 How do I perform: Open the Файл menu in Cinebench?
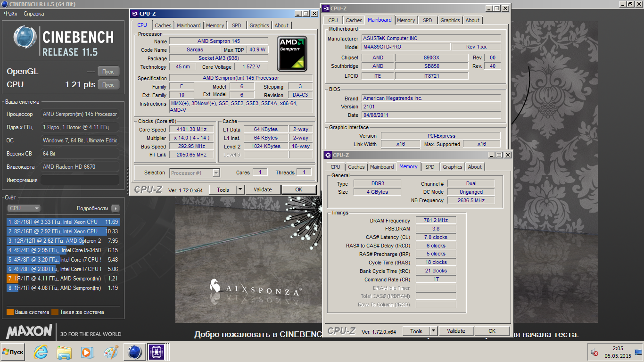[x=11, y=14]
